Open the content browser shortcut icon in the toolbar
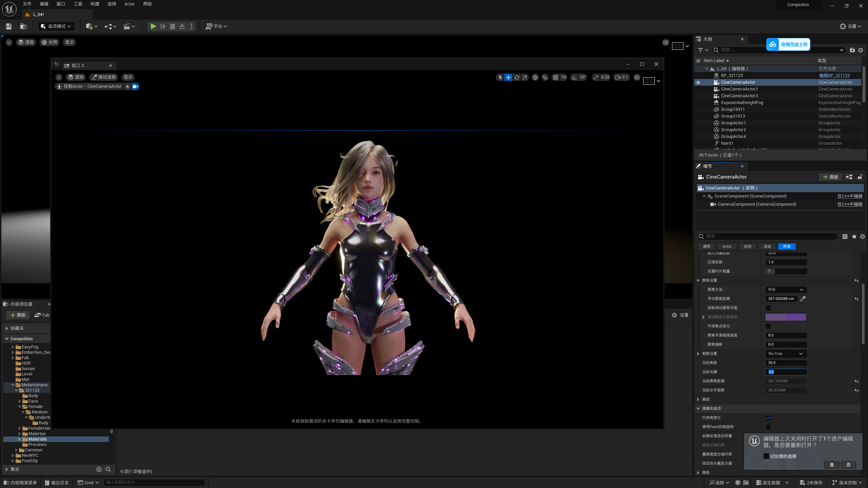The height and width of the screenshot is (488, 868). tap(23, 26)
